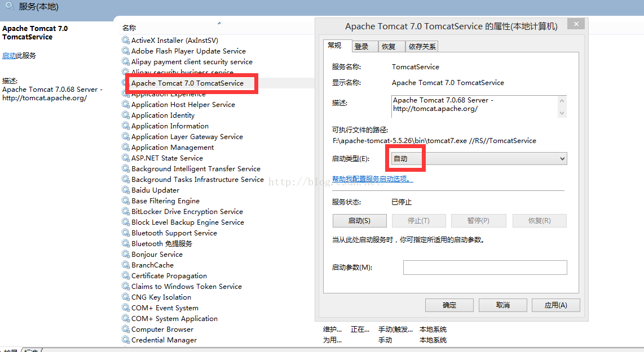Click the gear icon beside Bluetooth Support Service
The width and height of the screenshot is (644, 352).
(x=126, y=232)
